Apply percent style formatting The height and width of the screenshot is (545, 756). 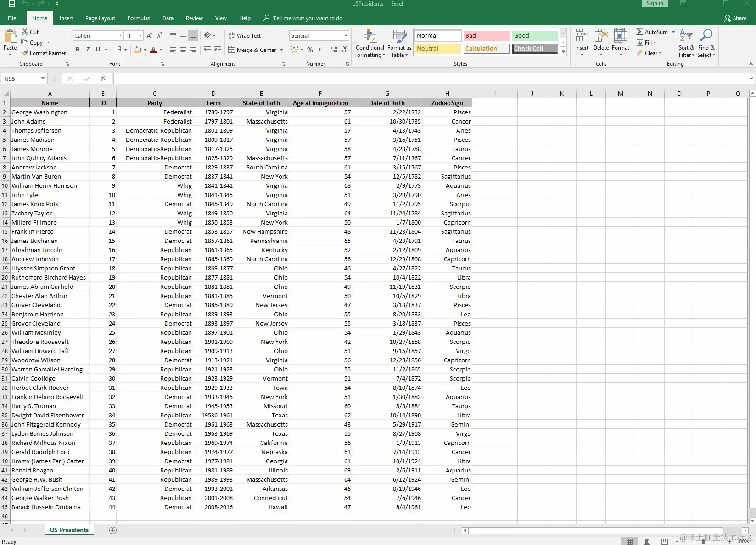click(310, 50)
